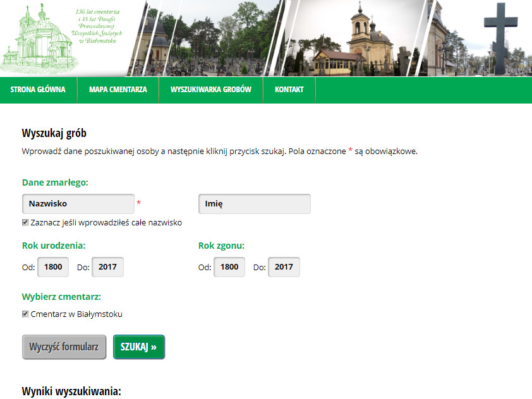This screenshot has width=532, height=399.
Task: Open the Mapa Cmentarza menu item
Action: click(x=118, y=90)
